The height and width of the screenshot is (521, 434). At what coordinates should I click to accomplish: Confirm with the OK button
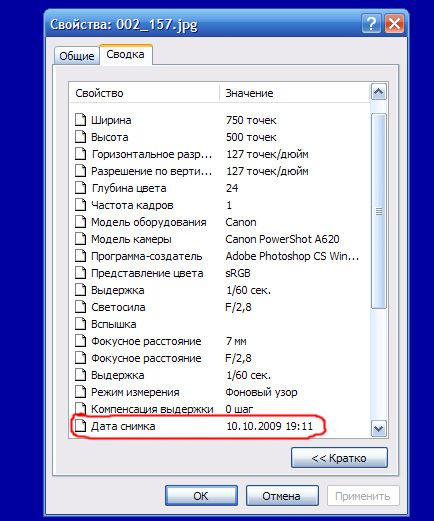click(201, 496)
